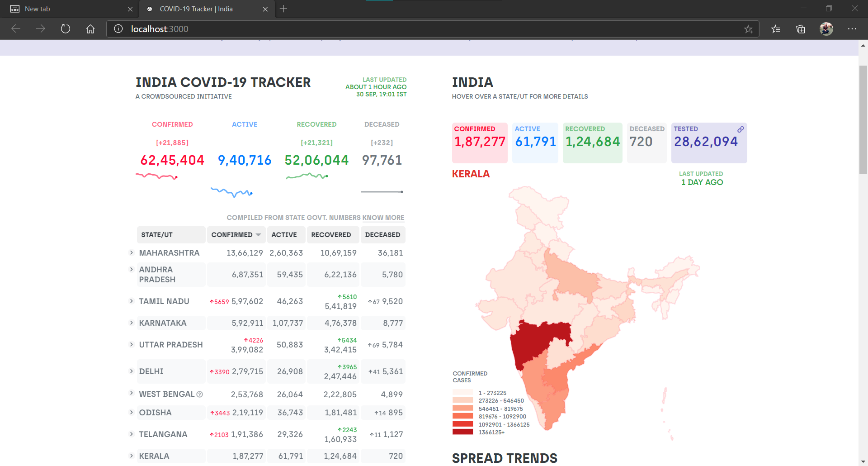This screenshot has width=868, height=466.
Task: Click the INDIA COVID-19 TRACKER title
Action: point(223,82)
